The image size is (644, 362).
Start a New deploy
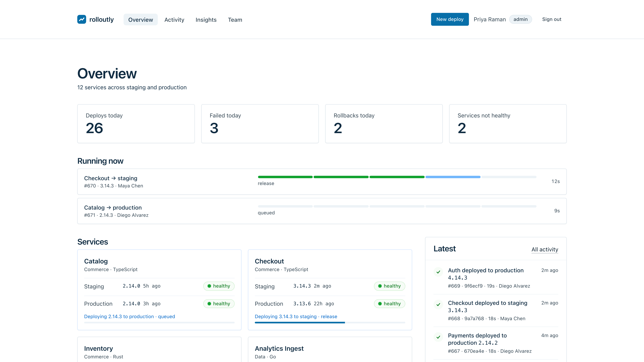450,19
